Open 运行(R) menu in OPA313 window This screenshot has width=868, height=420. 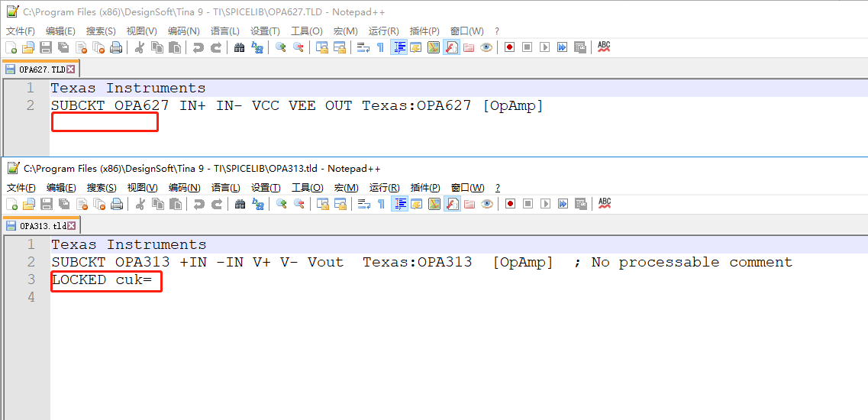pyautogui.click(x=384, y=187)
